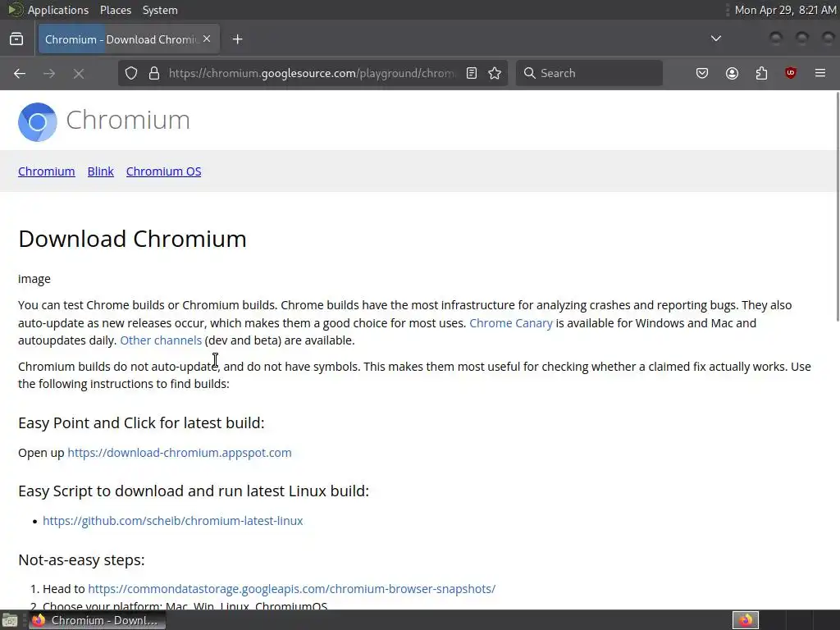Click the 'Not-as-easy steps:' heading

(81, 559)
